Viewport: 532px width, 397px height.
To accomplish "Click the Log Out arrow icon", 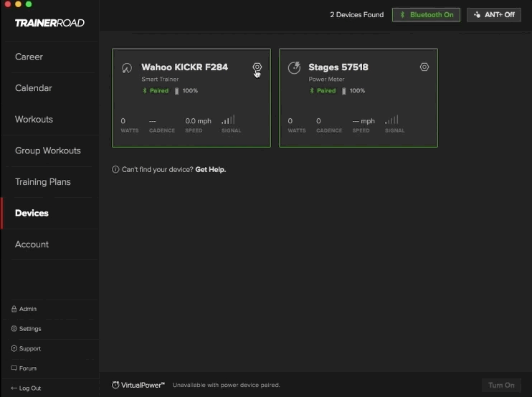I will pyautogui.click(x=14, y=388).
